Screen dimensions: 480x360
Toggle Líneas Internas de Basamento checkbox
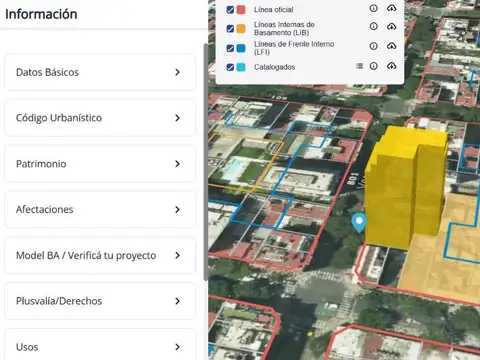point(230,28)
